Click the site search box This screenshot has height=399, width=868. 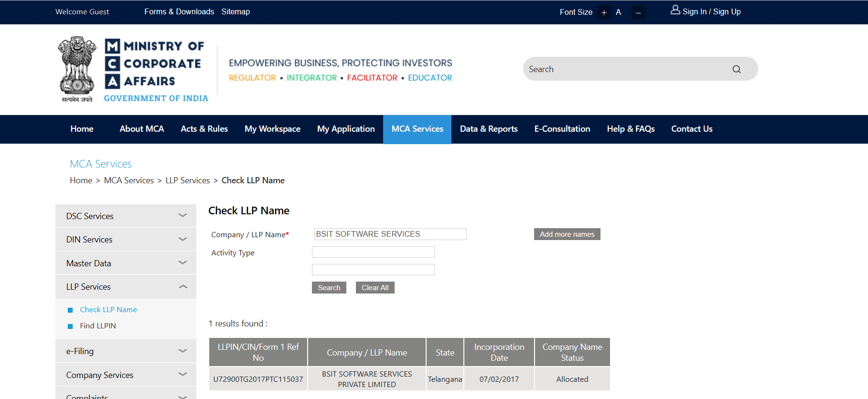coord(640,69)
